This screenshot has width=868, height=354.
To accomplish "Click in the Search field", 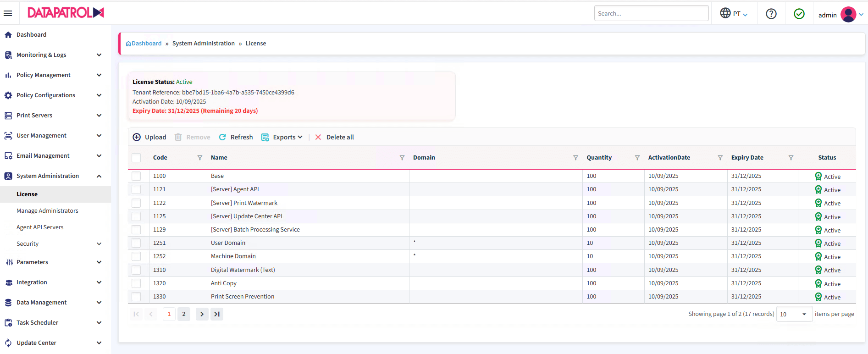I will (651, 13).
